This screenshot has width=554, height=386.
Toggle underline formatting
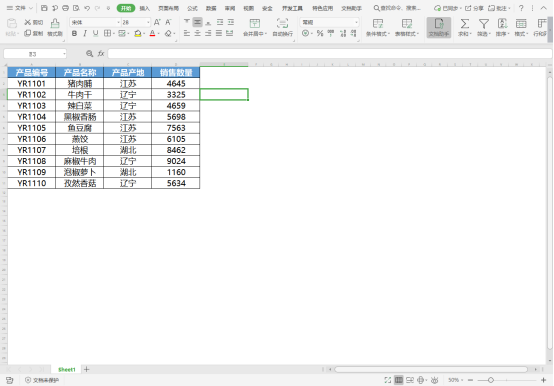point(95,33)
